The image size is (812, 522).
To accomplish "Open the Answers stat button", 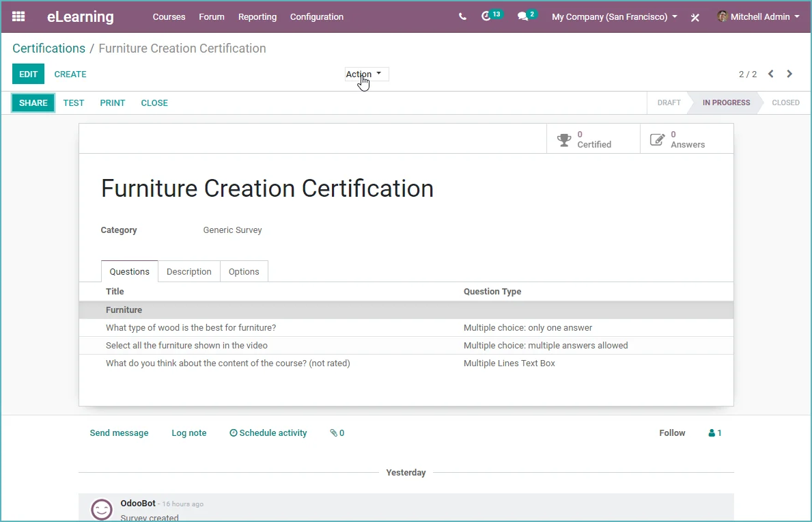I will (686, 139).
